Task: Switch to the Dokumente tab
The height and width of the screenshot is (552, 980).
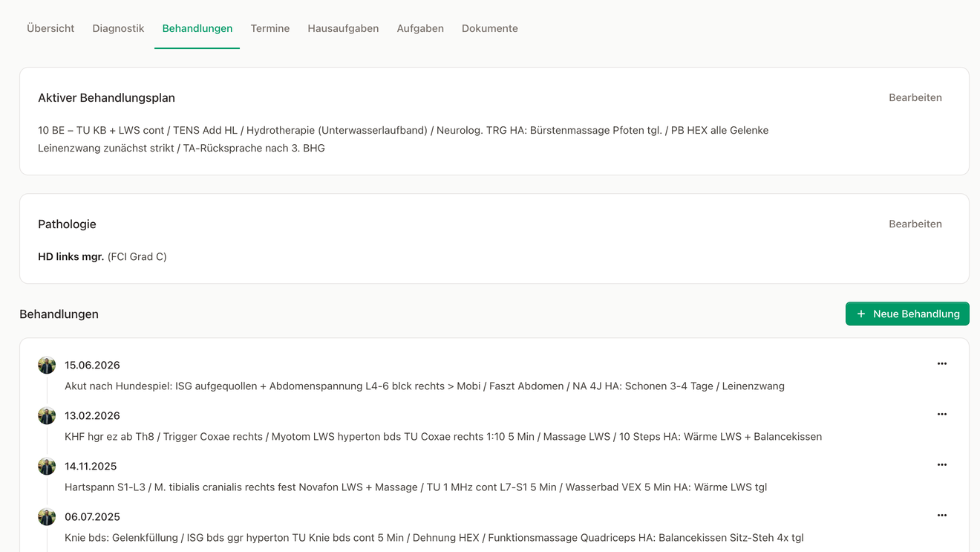Action: coord(490,28)
